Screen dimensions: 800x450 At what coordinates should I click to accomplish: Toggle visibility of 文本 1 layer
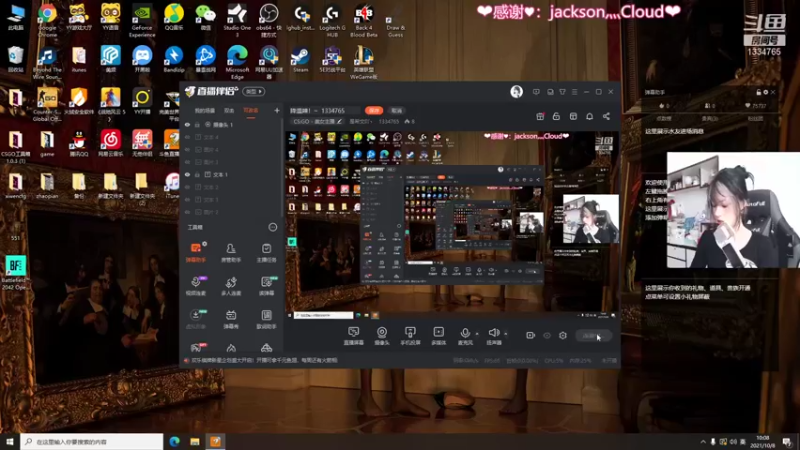click(x=187, y=174)
